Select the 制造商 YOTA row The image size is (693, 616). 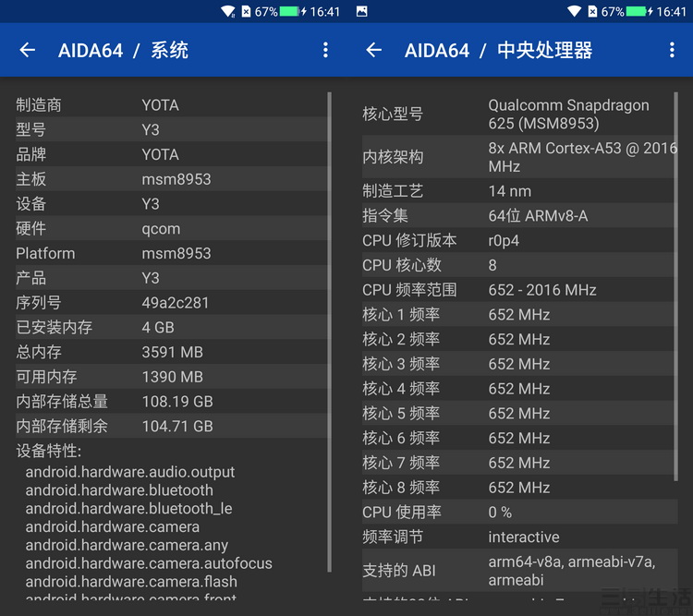tap(171, 105)
